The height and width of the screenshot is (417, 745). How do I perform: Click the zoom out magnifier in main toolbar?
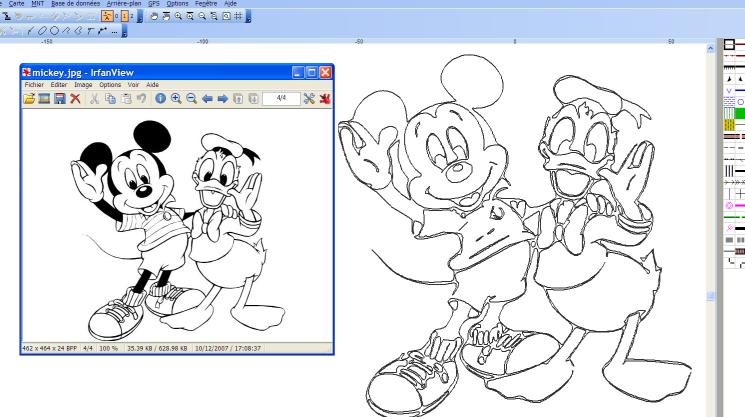coord(202,16)
